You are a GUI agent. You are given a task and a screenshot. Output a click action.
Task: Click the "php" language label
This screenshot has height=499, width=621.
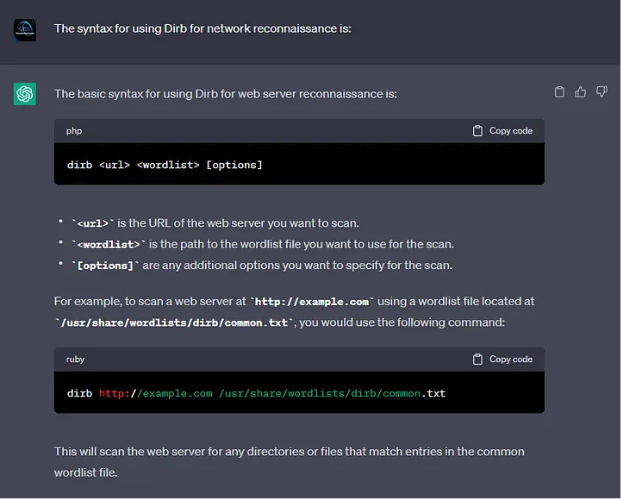pyautogui.click(x=74, y=131)
